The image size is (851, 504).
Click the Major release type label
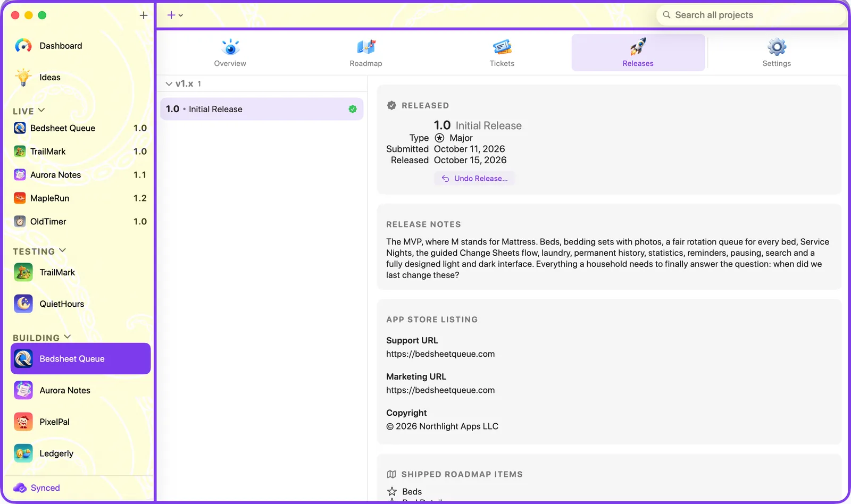click(x=461, y=138)
